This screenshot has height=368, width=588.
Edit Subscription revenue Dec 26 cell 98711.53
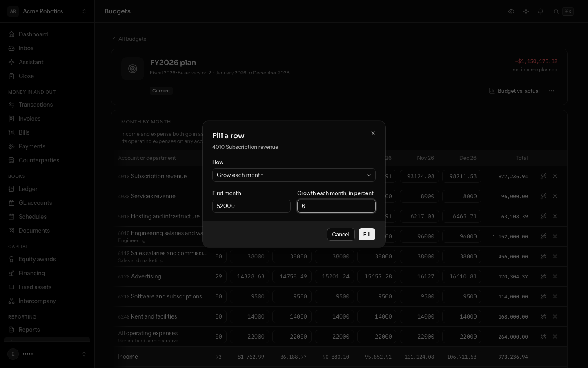tap(462, 176)
